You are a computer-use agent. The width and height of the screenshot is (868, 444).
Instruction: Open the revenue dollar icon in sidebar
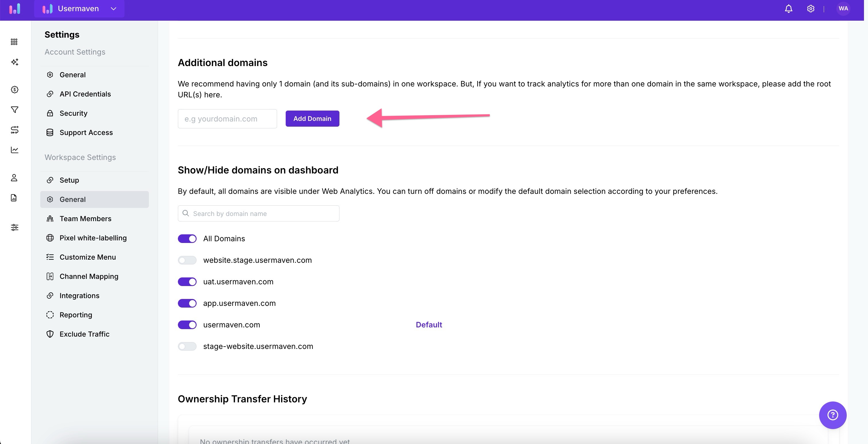pos(14,90)
